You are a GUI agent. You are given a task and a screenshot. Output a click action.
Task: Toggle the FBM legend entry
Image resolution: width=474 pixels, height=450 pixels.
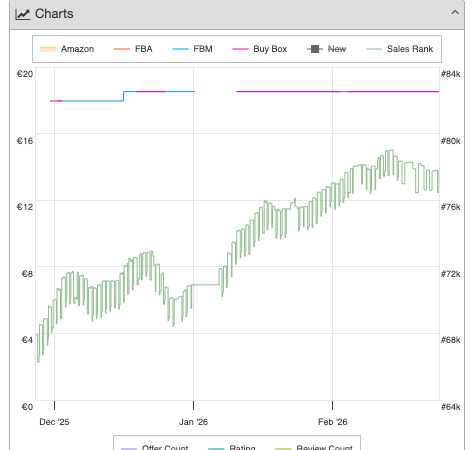pos(192,49)
